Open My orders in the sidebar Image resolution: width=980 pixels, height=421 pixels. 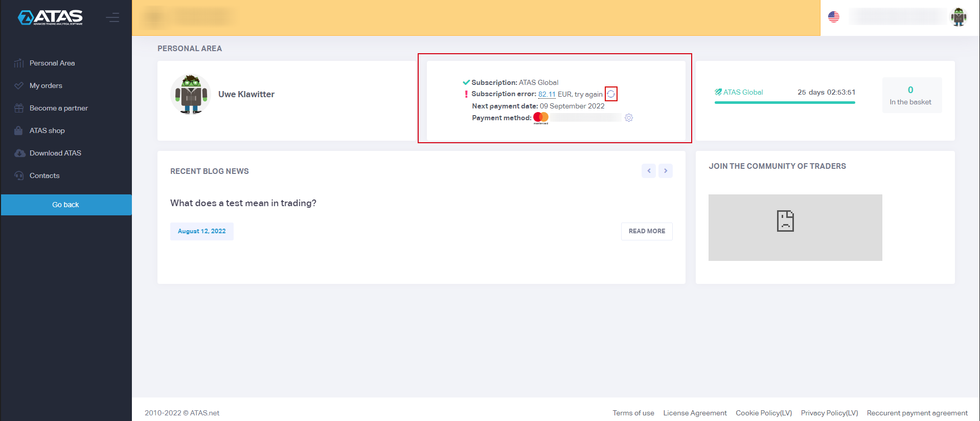[x=46, y=85]
